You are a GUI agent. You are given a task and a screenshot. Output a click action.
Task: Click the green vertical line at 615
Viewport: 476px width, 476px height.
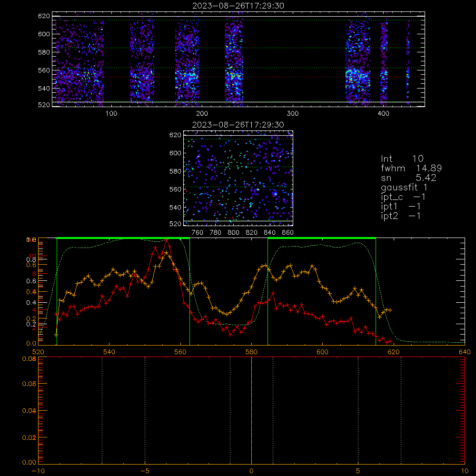[x=376, y=291]
